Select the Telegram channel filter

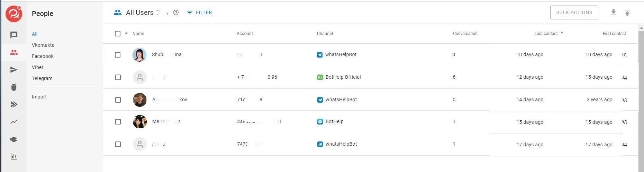point(42,78)
